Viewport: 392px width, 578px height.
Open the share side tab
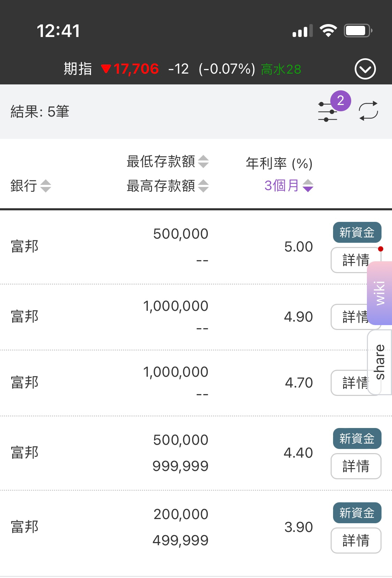coord(379,362)
